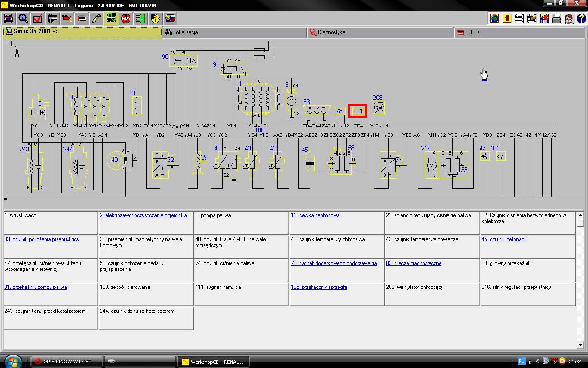
Task: Click legend entry 111. sygnał hamulca
Action: click(x=242, y=294)
